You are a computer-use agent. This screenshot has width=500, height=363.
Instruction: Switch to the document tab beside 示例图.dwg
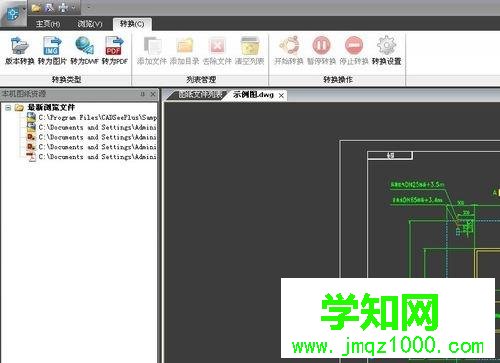coord(199,95)
